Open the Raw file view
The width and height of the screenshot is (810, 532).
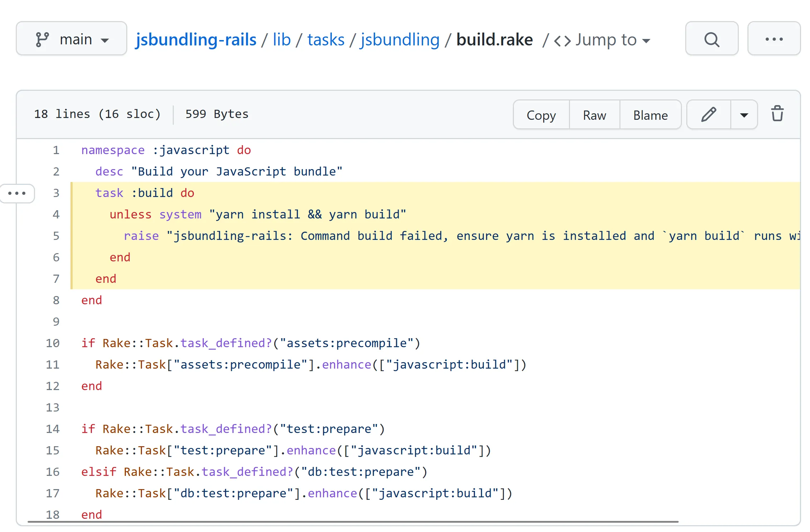pyautogui.click(x=594, y=115)
